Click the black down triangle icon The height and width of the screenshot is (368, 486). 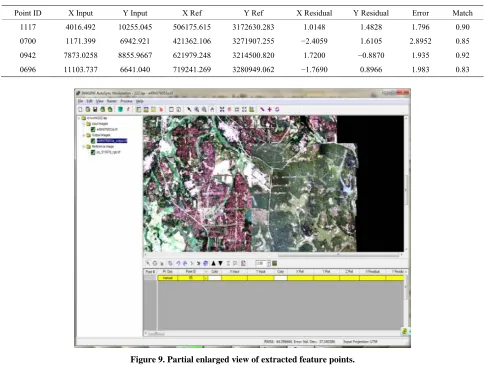[220, 263]
